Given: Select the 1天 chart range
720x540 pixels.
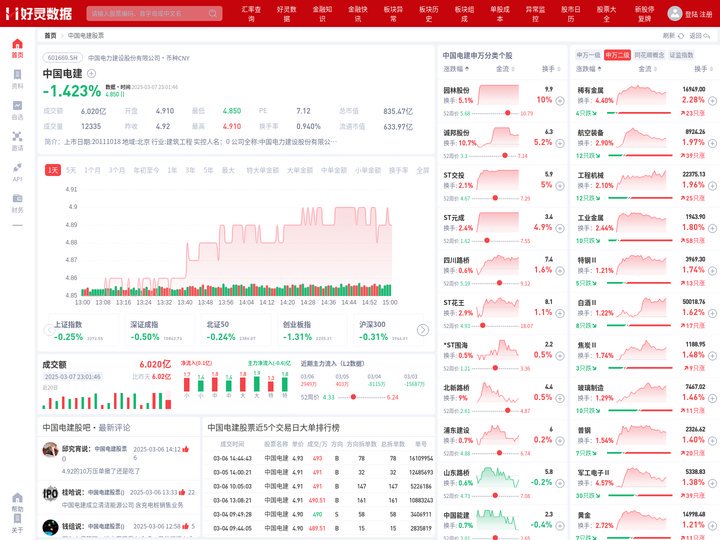Looking at the screenshot, I should tap(53, 170).
